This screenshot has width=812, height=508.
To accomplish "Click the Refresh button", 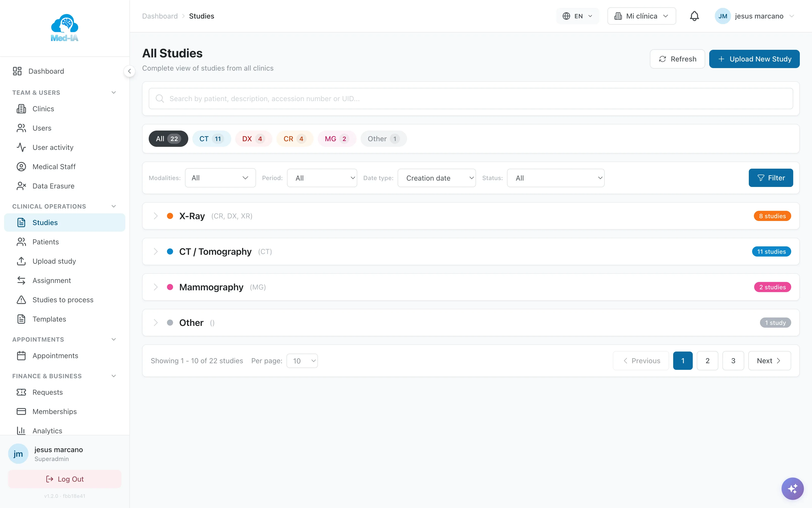I will coord(677,59).
